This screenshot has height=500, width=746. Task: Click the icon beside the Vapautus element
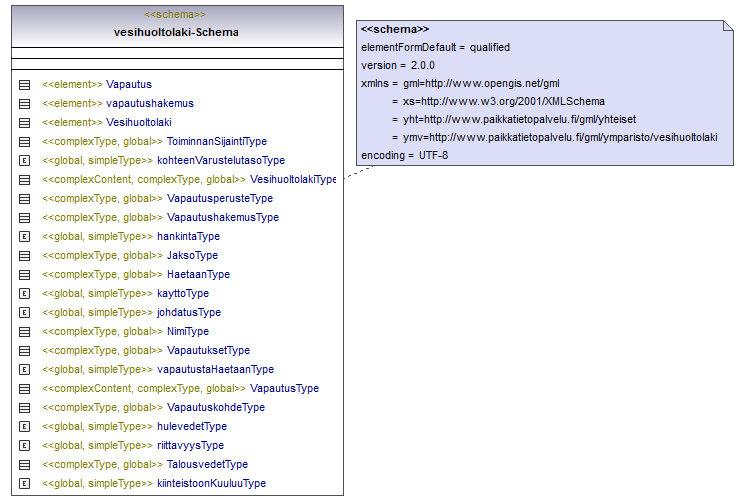coord(24,85)
